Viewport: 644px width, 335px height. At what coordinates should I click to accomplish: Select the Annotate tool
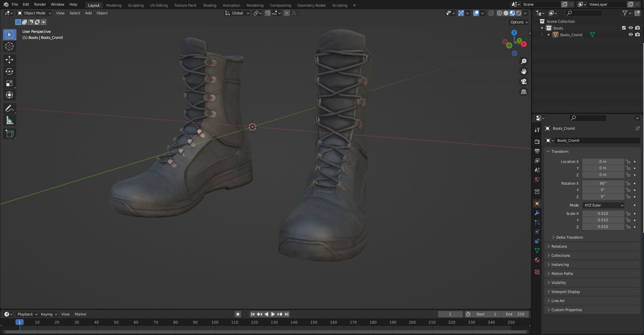tap(10, 108)
